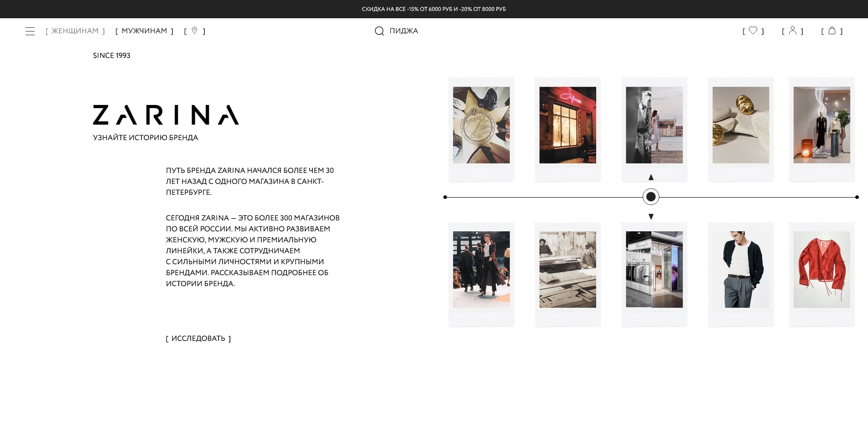Screen dimensions: 868x423
Task: Open the store mannequins display photo
Action: tap(822, 130)
